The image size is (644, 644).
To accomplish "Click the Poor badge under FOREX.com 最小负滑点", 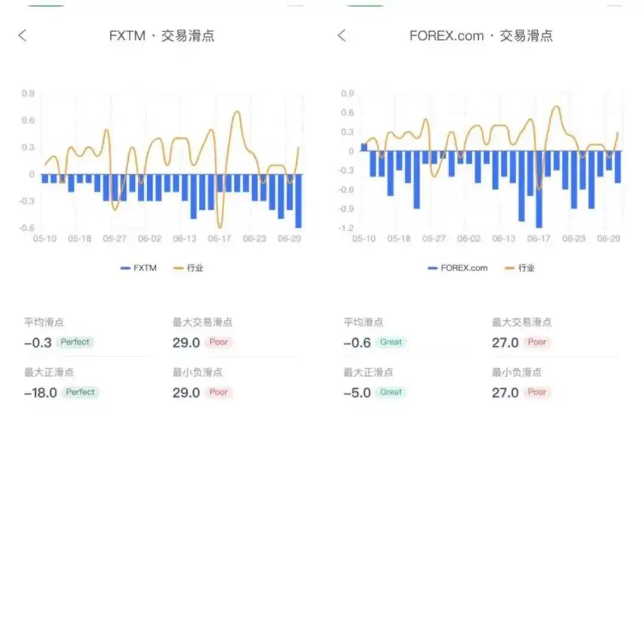I will (x=537, y=392).
